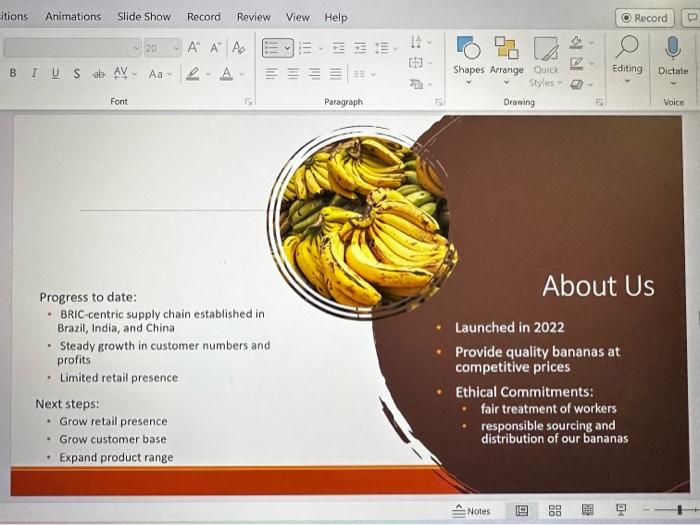
Task: Open Drawing dialog launcher
Action: [599, 102]
